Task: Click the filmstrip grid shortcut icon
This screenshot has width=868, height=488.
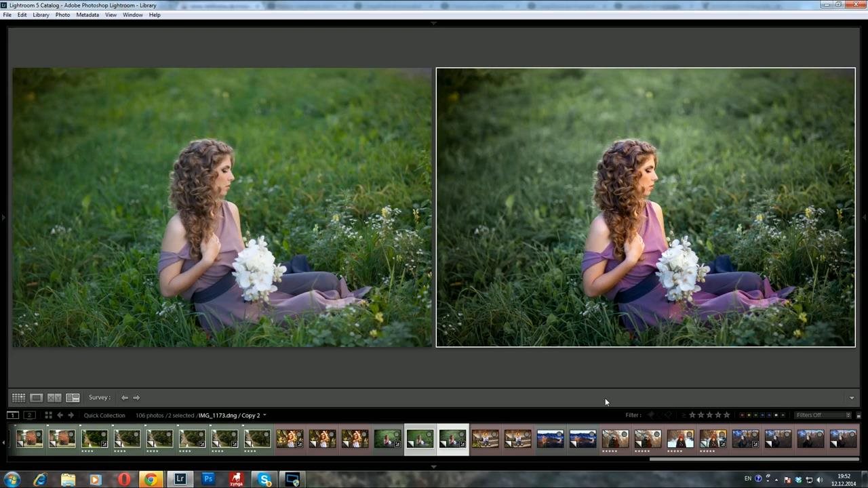Action: point(48,415)
